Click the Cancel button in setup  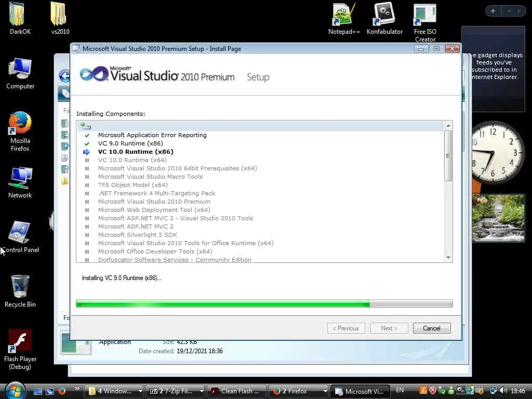pos(432,328)
